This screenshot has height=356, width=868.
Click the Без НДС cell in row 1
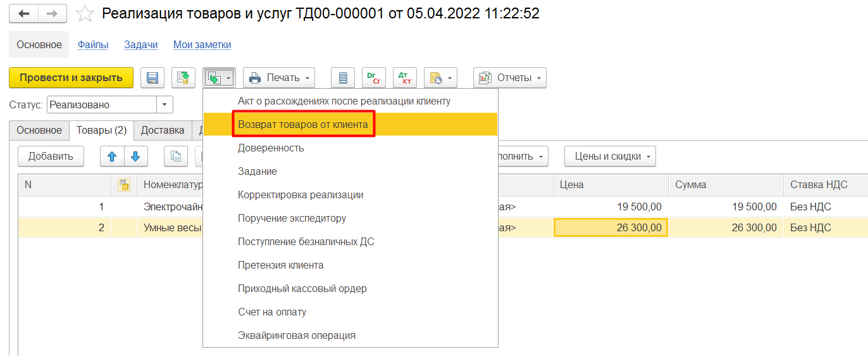(826, 207)
